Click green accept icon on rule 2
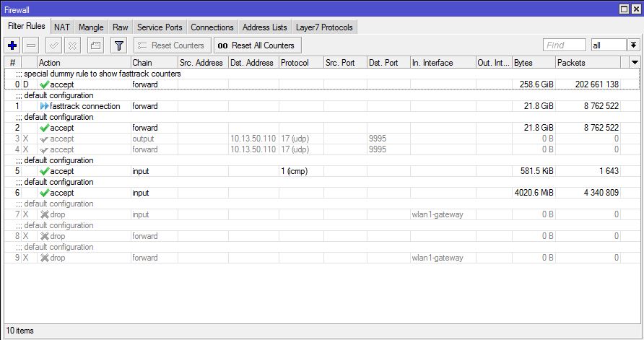 click(x=44, y=128)
